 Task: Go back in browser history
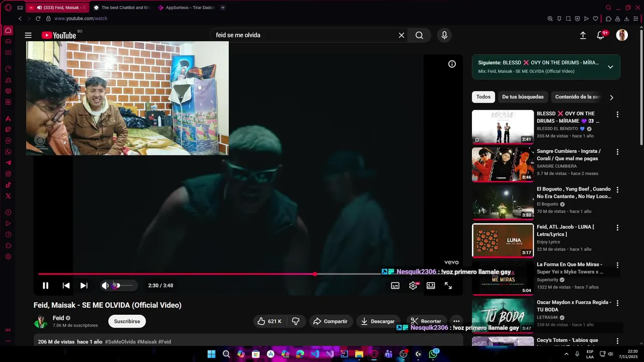[20, 19]
